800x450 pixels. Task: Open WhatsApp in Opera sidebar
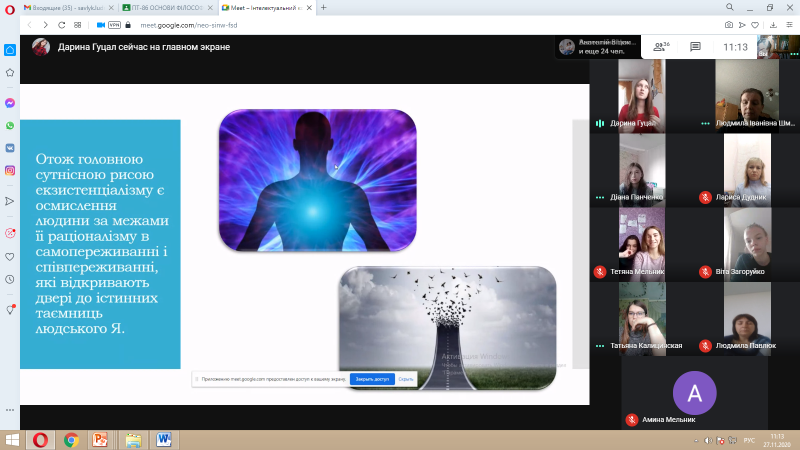pos(10,126)
